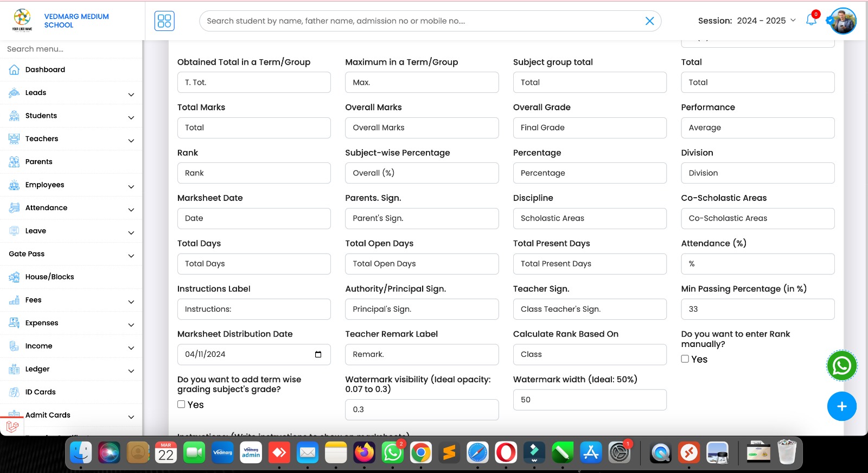Open the Session 2024 - 2025 dropdown
This screenshot has width=868, height=473.
(747, 21)
